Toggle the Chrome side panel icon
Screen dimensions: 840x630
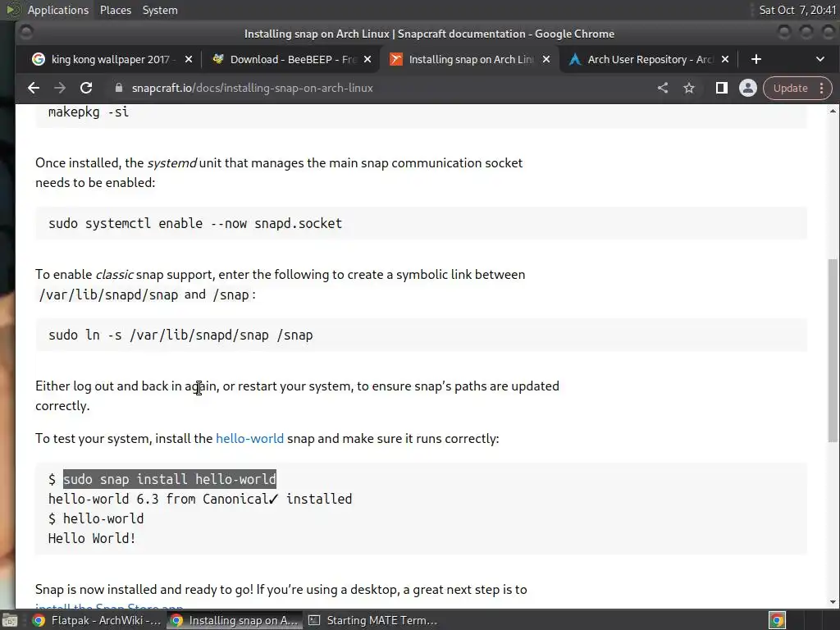point(722,88)
